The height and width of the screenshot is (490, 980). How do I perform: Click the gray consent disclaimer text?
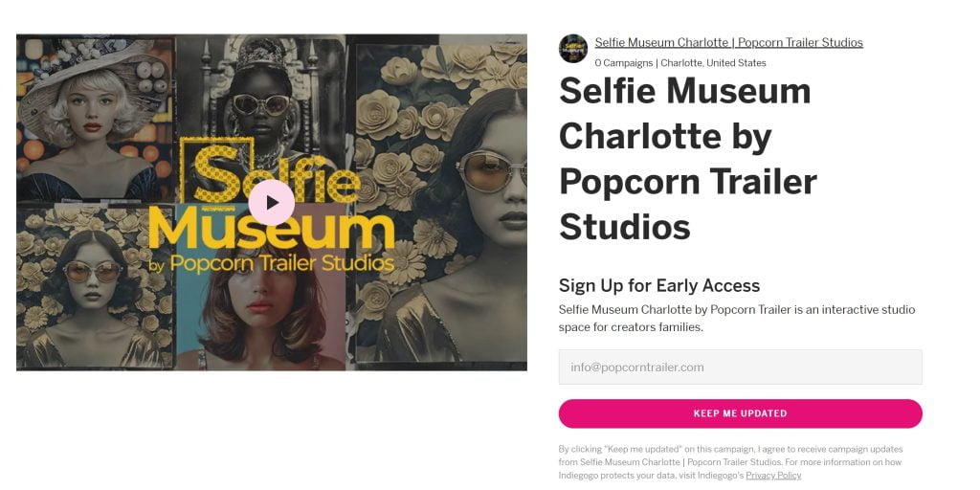coord(730,462)
